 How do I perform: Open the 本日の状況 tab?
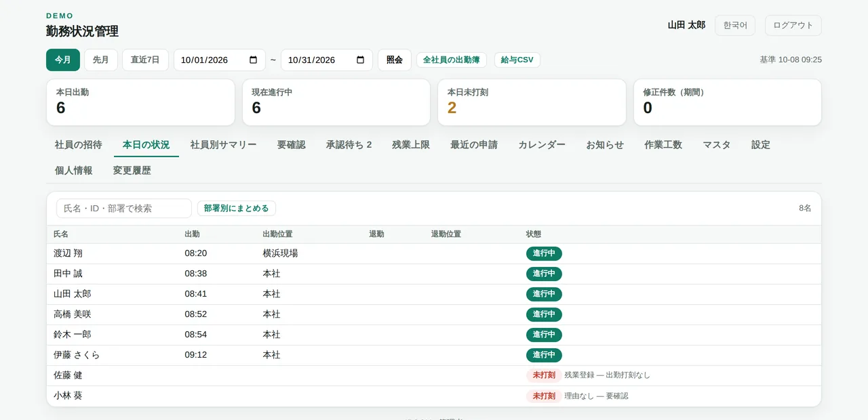coord(146,144)
